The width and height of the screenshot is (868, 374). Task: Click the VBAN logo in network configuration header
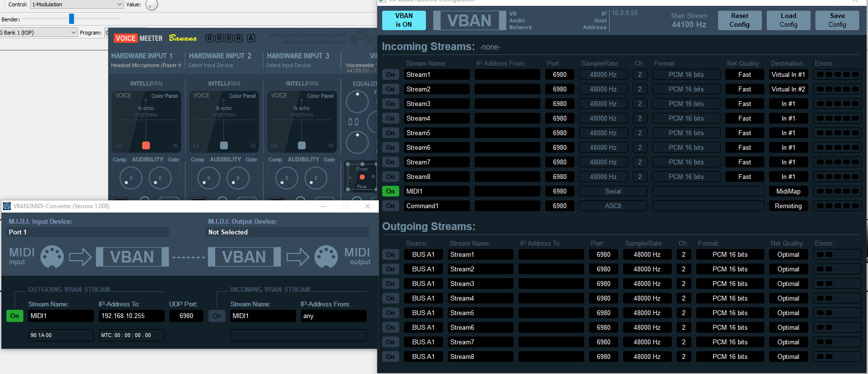[469, 20]
